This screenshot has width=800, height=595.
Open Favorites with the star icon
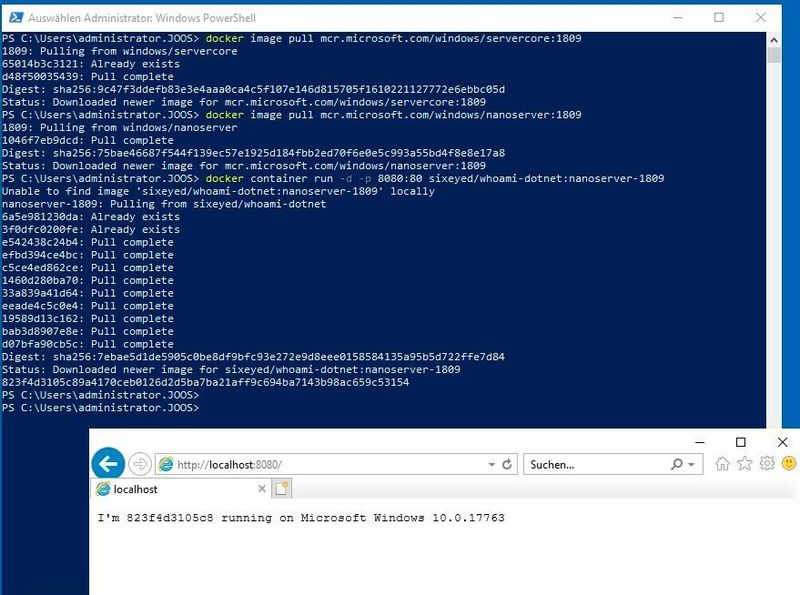pos(744,463)
